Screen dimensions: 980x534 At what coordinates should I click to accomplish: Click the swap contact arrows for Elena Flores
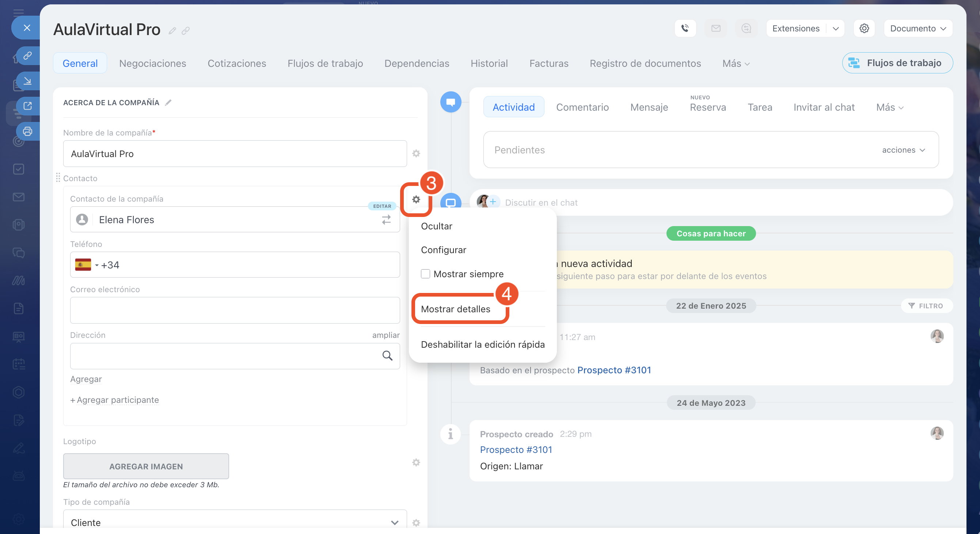[x=386, y=220]
